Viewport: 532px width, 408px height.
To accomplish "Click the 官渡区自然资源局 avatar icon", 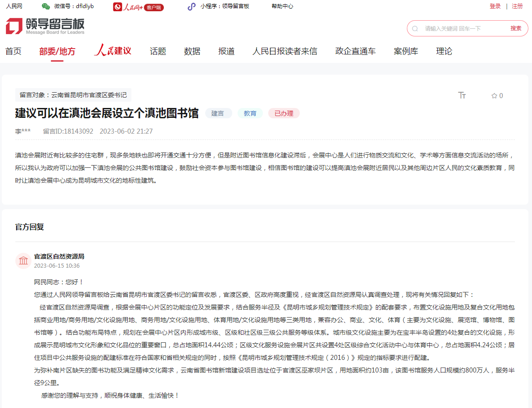I will point(23,261).
